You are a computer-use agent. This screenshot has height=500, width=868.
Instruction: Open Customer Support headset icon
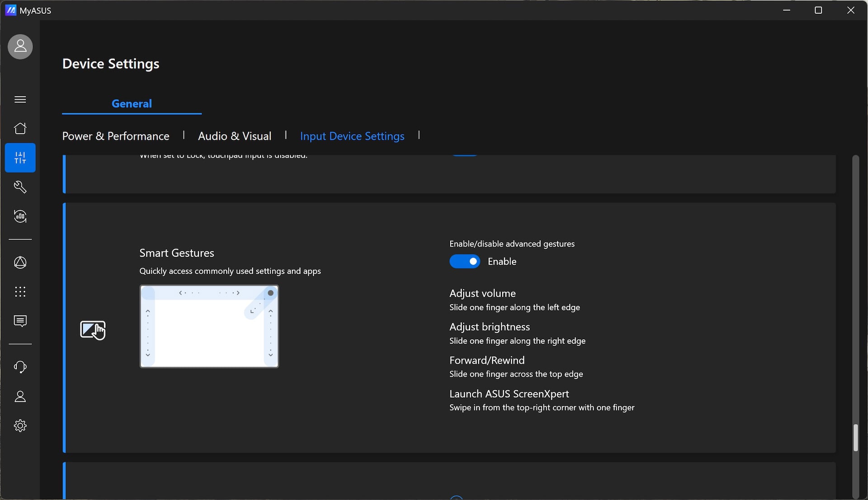click(x=20, y=367)
